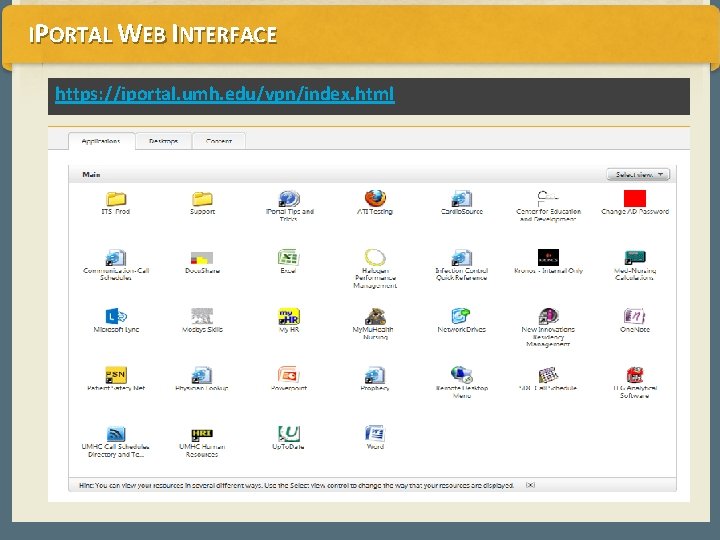Open the My HR application

point(289,316)
